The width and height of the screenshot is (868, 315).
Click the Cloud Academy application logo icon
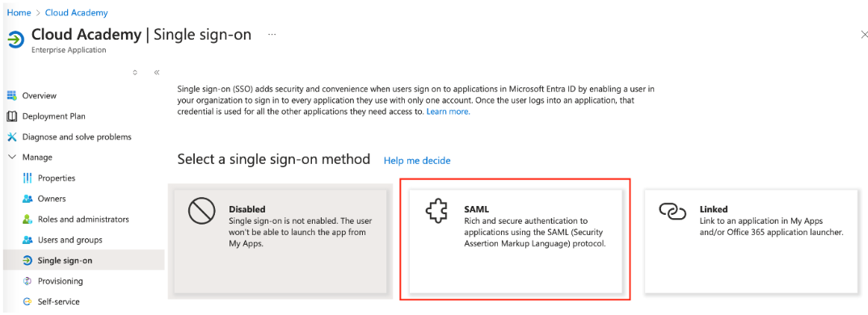pyautogui.click(x=16, y=40)
